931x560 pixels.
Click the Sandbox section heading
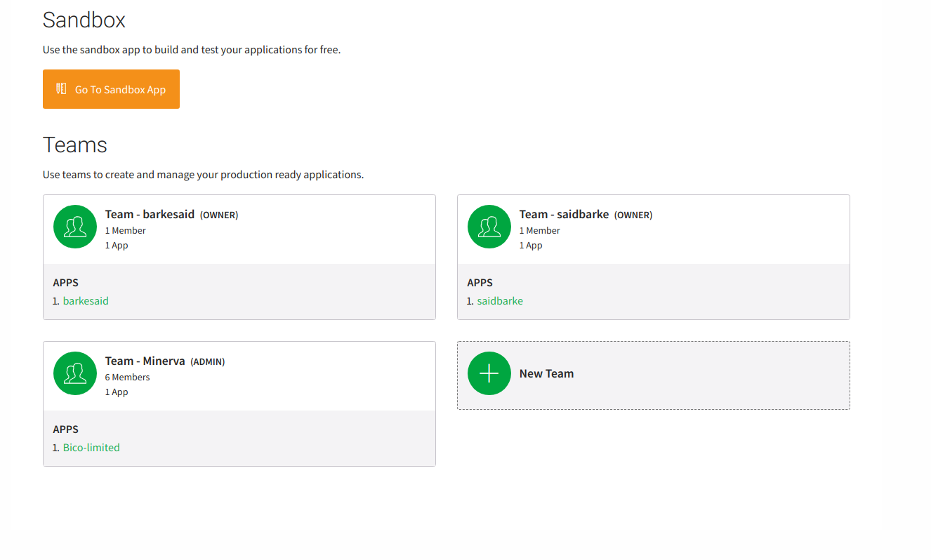click(x=84, y=20)
